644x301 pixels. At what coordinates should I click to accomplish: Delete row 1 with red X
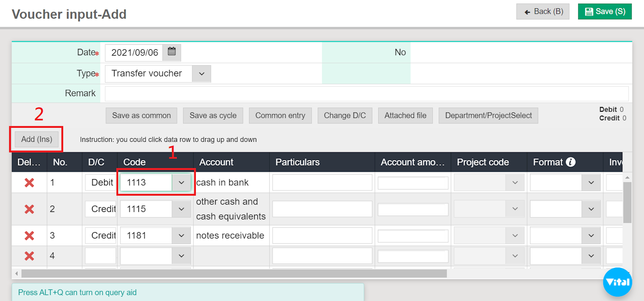point(29,183)
